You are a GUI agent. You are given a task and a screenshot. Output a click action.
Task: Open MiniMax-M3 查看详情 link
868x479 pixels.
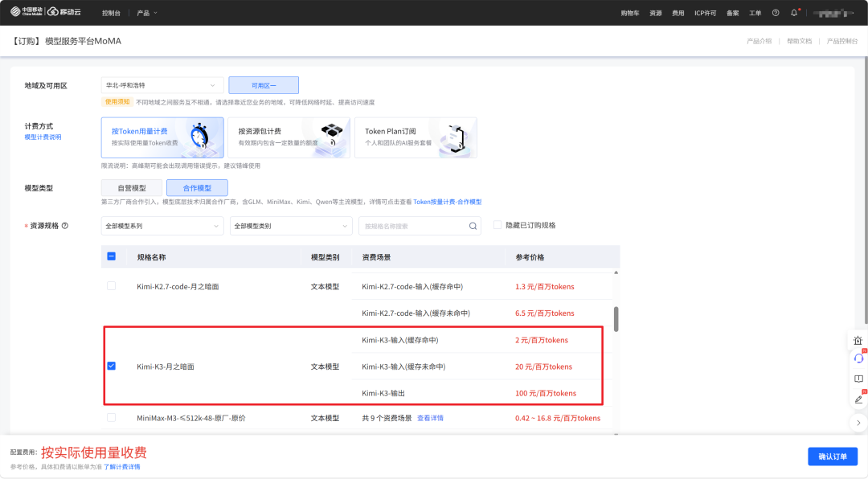pos(430,418)
